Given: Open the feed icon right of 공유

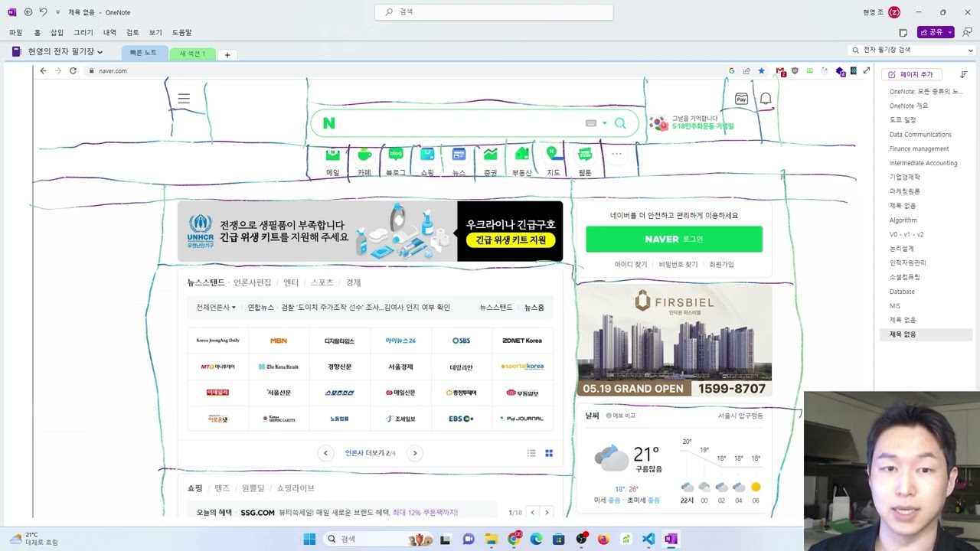Looking at the screenshot, I should [x=967, y=32].
